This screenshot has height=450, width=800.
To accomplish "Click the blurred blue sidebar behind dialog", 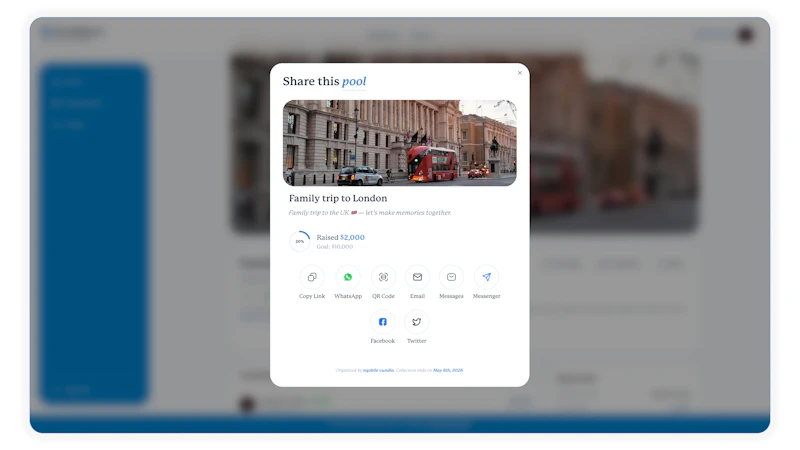I will point(94,233).
